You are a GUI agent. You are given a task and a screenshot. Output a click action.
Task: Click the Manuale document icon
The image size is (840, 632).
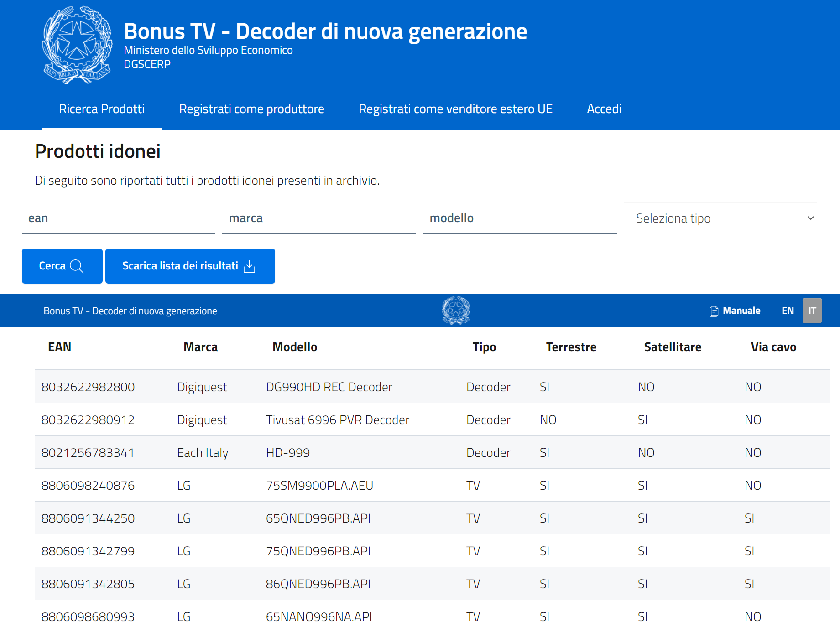pos(714,311)
